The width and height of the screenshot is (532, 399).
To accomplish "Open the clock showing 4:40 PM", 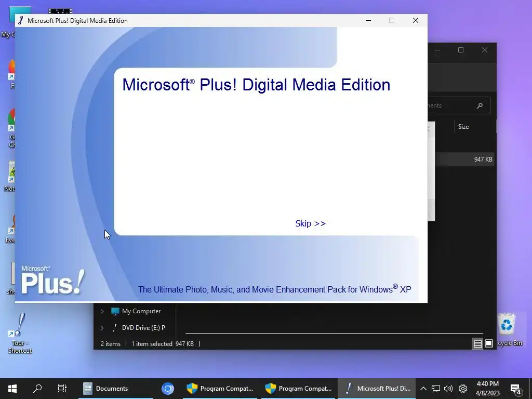I will [487, 389].
